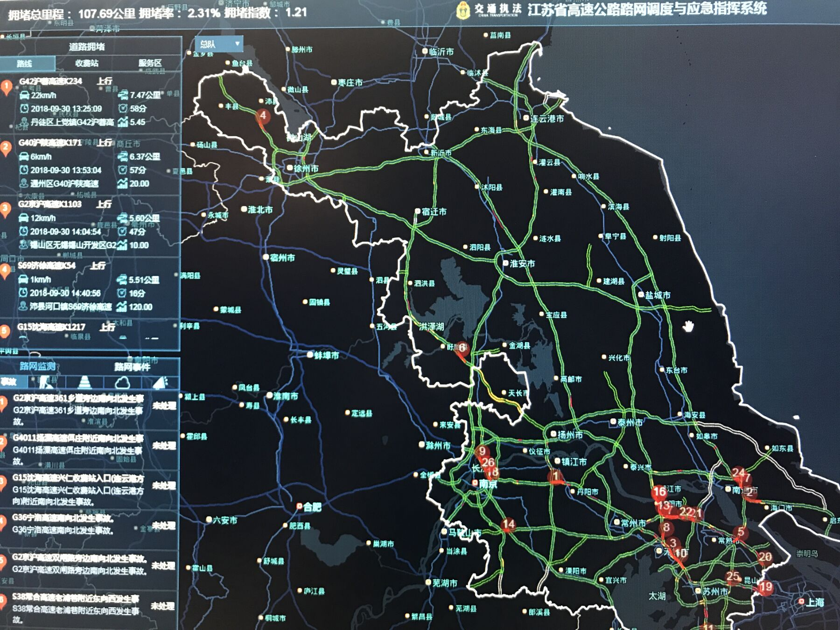Screen dimensions: 840x630
Task: Click map marker 8 east of 常州市
Action: 666,527
